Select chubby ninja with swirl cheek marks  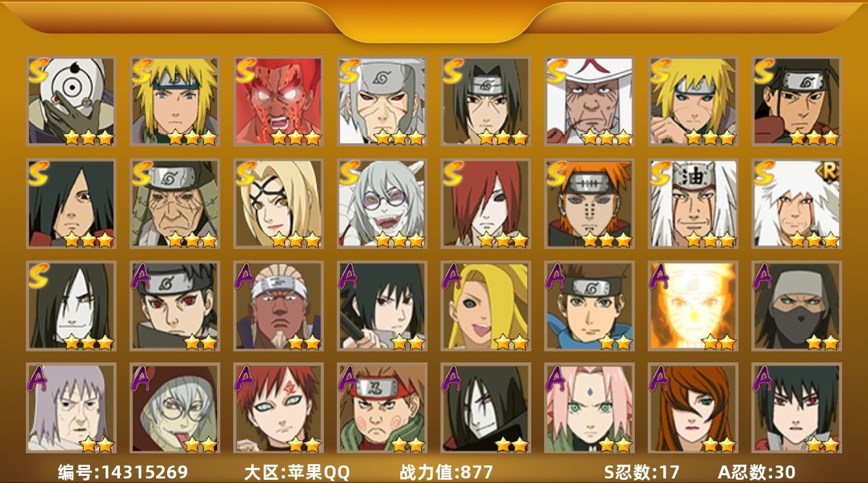(382, 408)
